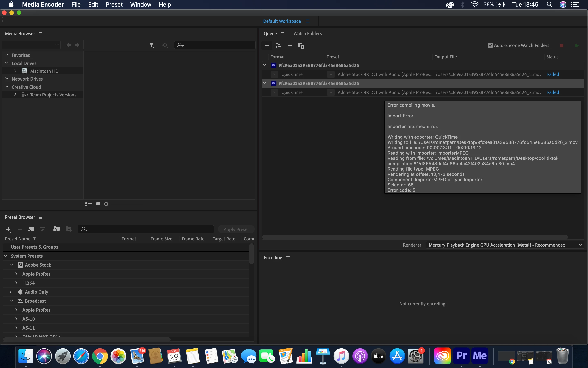The height and width of the screenshot is (368, 588).
Task: Click Failed status link for _3.mov
Action: 553,92
